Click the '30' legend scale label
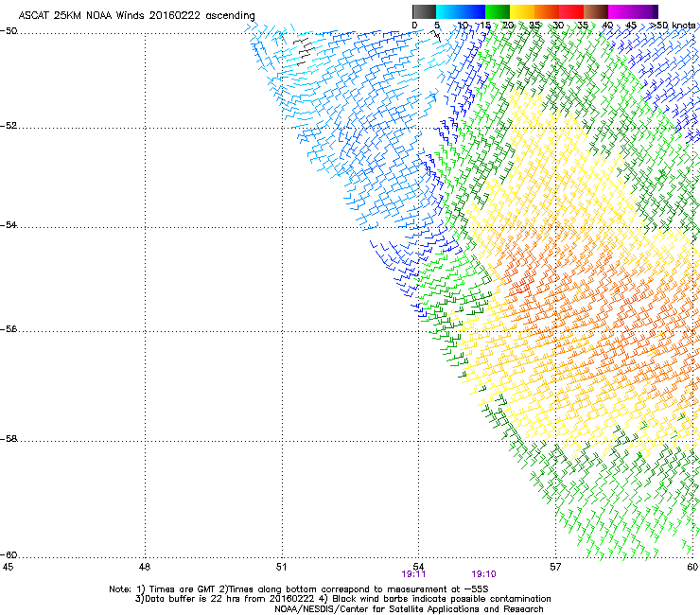 pos(558,26)
